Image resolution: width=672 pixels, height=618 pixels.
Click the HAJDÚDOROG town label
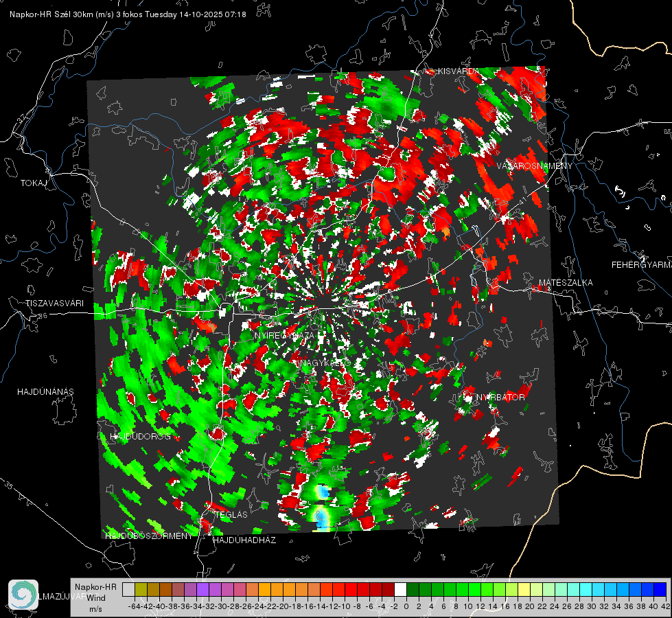[140, 437]
